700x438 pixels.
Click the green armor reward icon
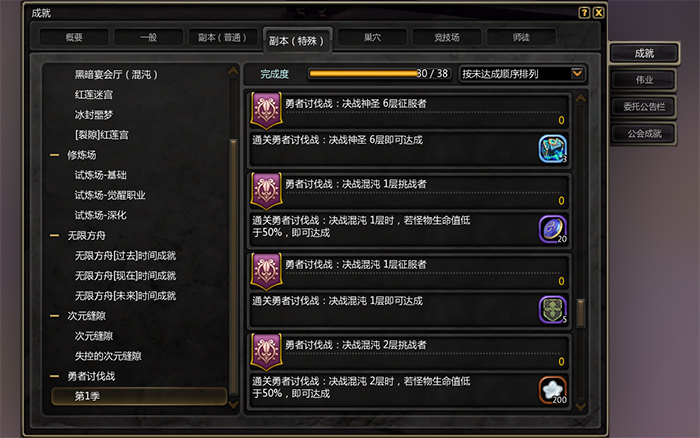[553, 310]
